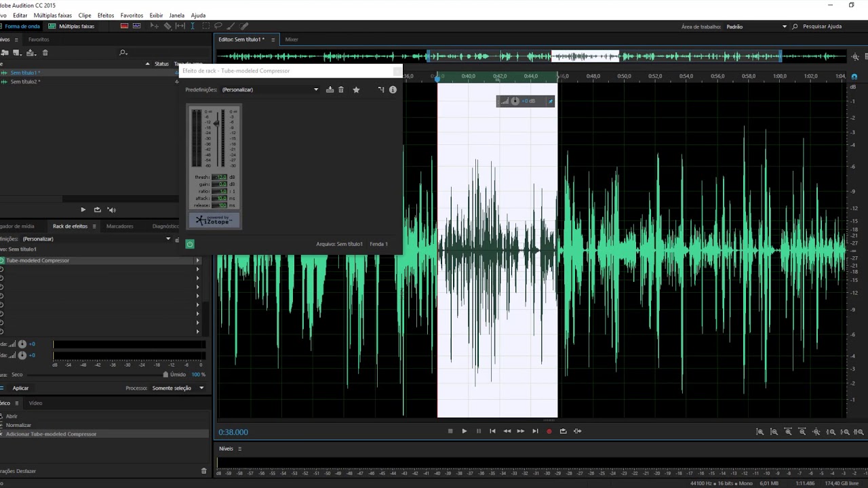Zoom in amplitude icon
This screenshot has width=868, height=488.
(x=760, y=432)
